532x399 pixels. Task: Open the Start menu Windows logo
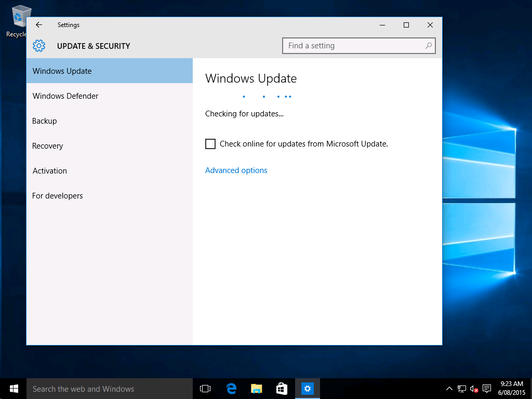(x=14, y=389)
